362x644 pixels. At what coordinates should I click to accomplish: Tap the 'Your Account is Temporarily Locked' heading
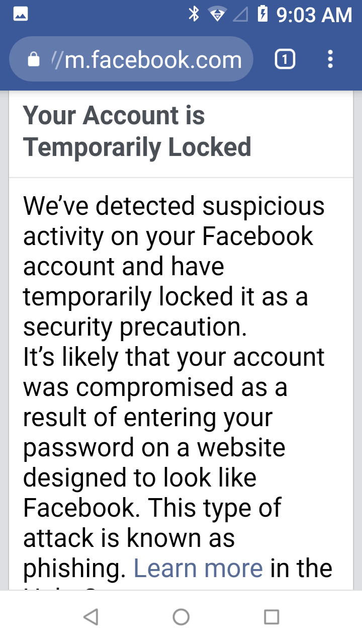point(137,131)
